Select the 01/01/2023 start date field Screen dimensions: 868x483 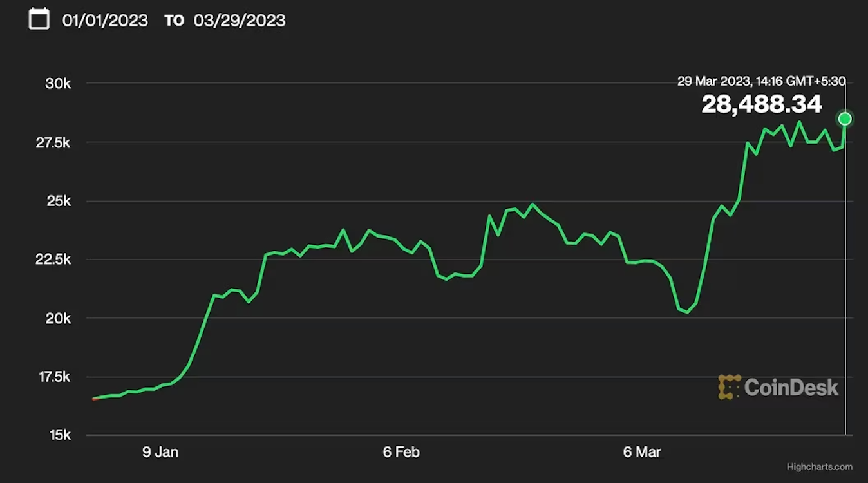[x=105, y=21]
